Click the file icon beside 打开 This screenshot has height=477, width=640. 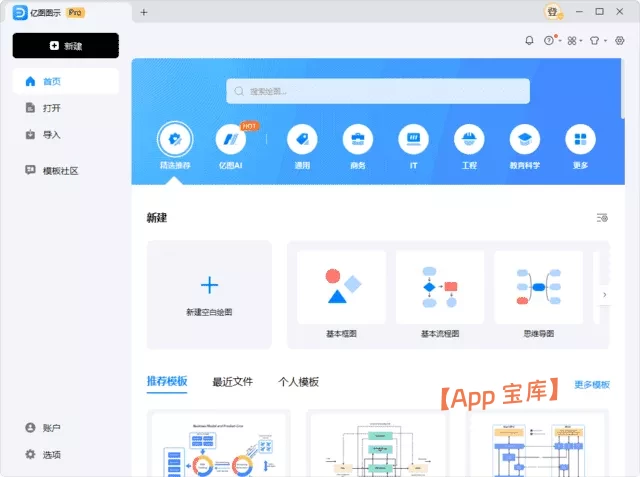(30, 108)
